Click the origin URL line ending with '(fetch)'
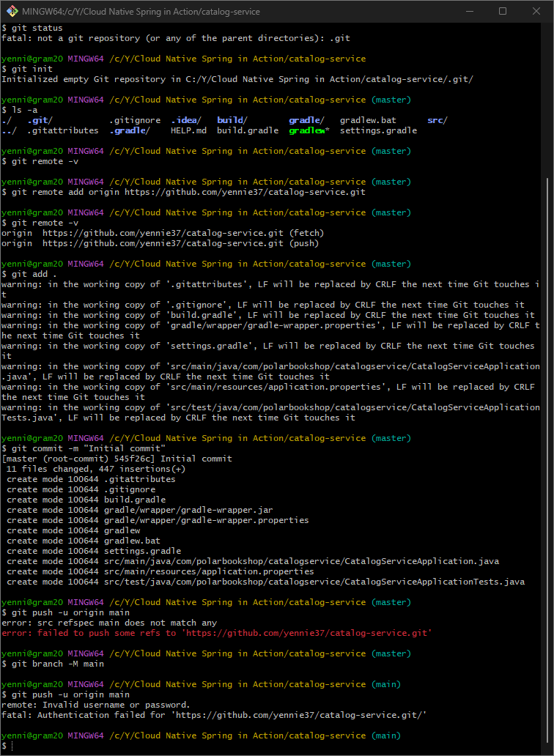Screen dimensions: 554x756 pyautogui.click(x=163, y=233)
